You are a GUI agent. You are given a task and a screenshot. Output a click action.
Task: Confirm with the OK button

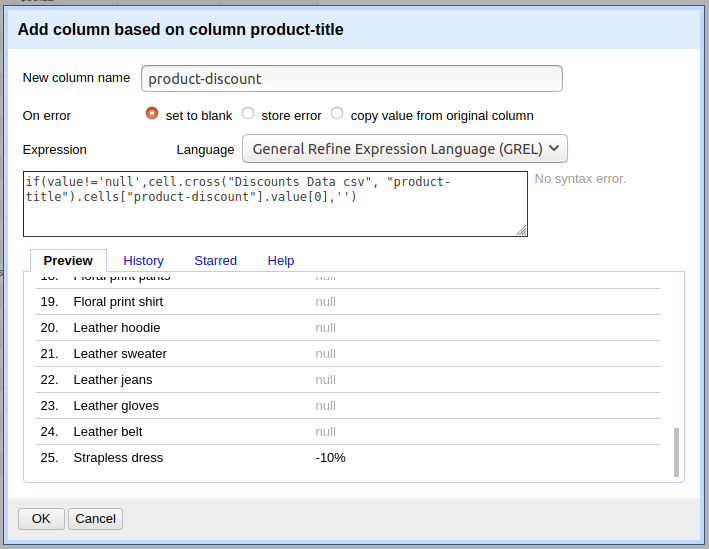coord(41,519)
